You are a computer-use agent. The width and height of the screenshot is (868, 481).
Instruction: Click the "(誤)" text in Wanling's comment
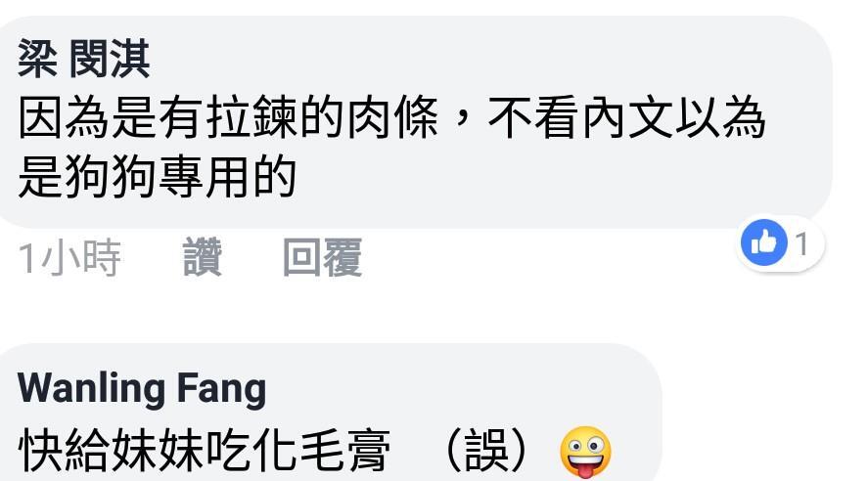[486, 451]
